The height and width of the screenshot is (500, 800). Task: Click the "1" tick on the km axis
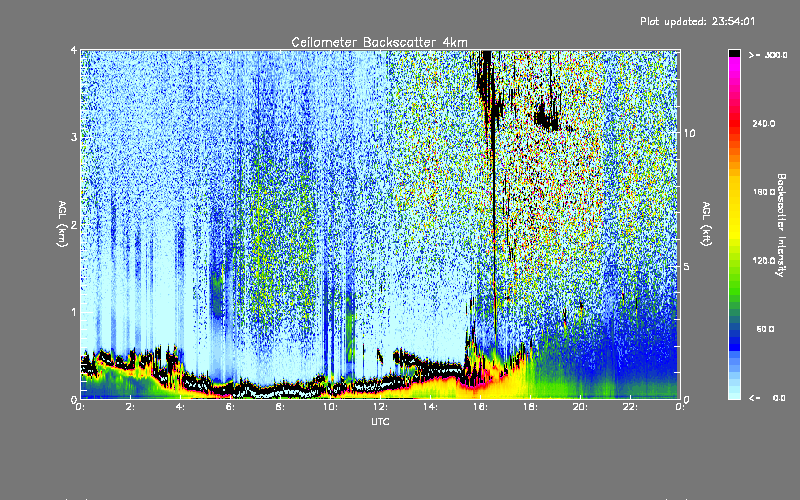[74, 312]
